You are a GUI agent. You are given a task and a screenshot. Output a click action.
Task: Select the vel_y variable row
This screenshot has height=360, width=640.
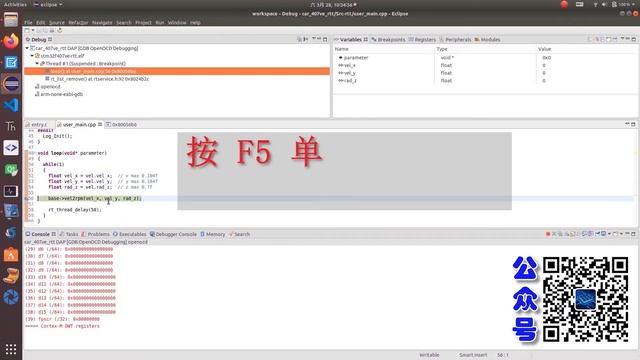point(485,73)
